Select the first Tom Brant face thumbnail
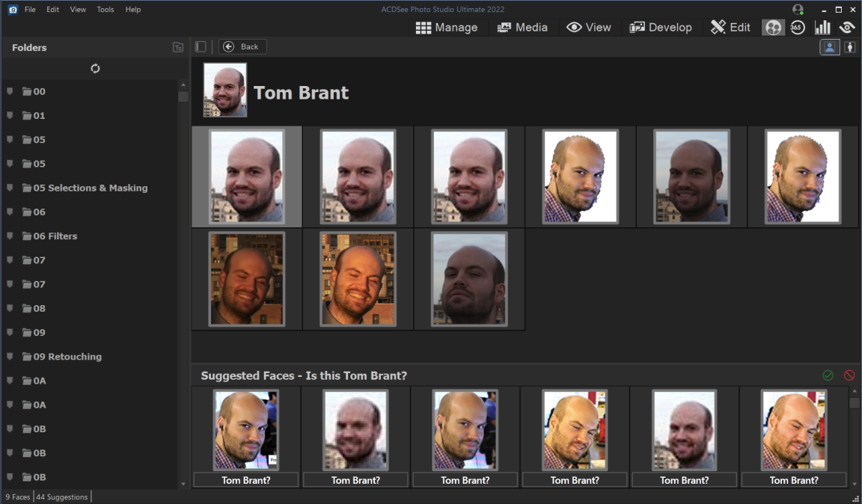Image resolution: width=862 pixels, height=504 pixels. pos(247,176)
